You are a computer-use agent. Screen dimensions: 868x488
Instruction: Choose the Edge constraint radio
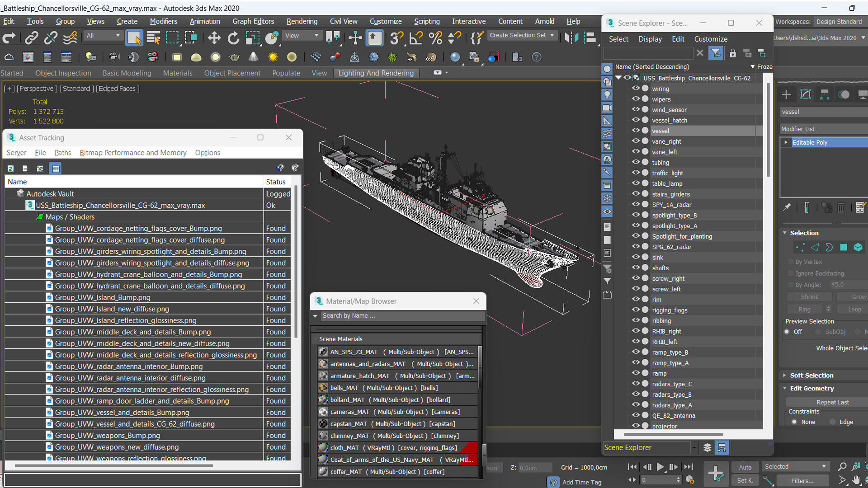coord(833,422)
